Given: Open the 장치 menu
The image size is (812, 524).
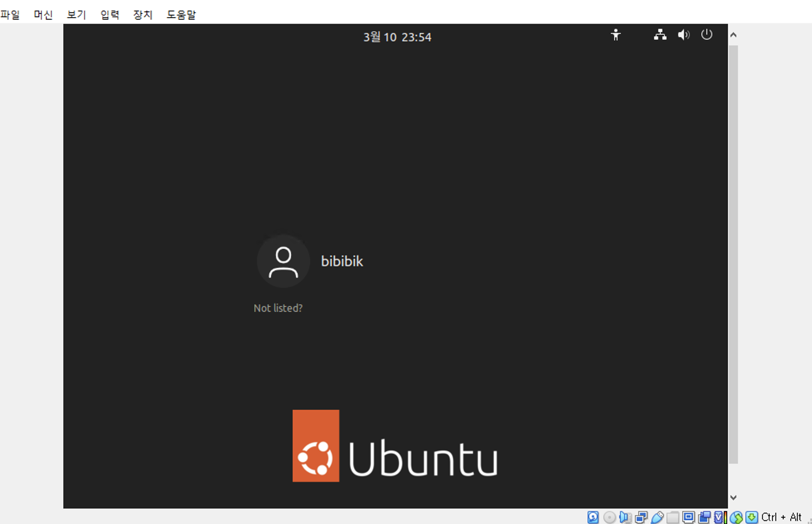Looking at the screenshot, I should coord(143,15).
